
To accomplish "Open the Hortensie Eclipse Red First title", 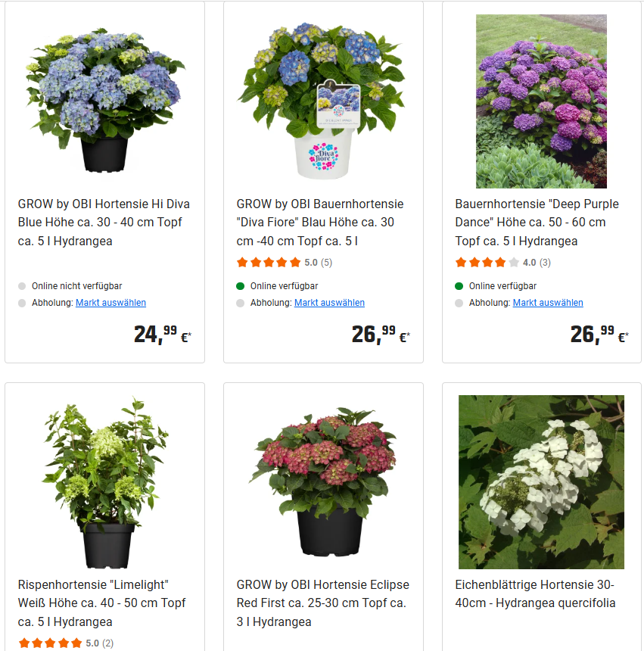I will point(323,603).
